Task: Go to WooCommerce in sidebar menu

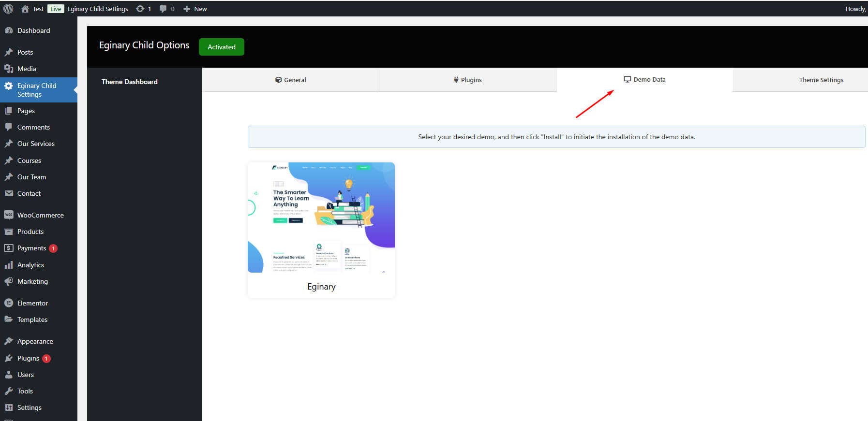Action: pyautogui.click(x=41, y=215)
